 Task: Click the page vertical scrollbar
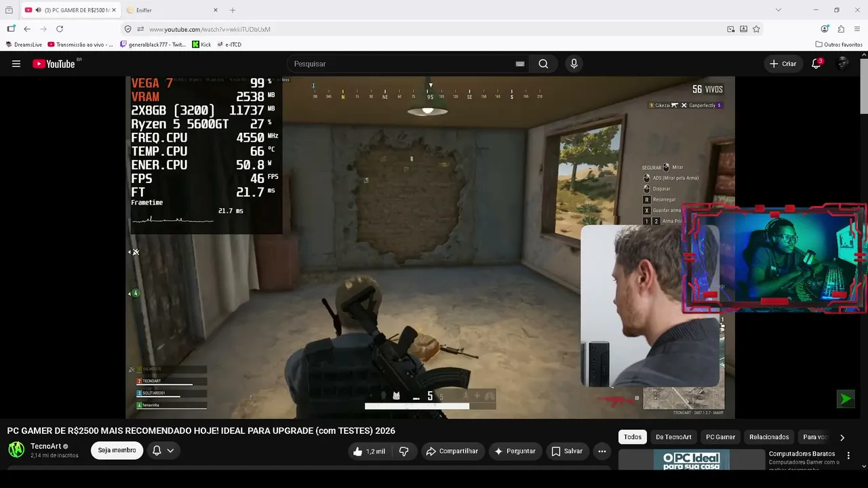click(864, 85)
